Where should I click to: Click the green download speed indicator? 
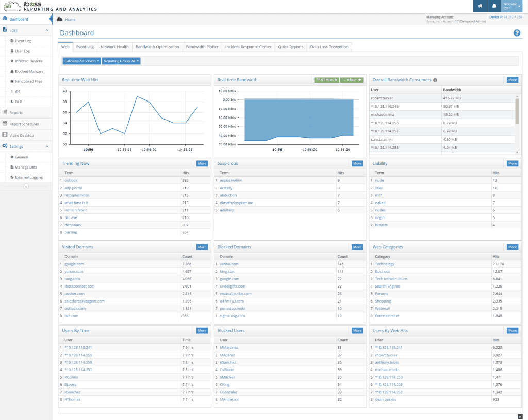tap(326, 80)
